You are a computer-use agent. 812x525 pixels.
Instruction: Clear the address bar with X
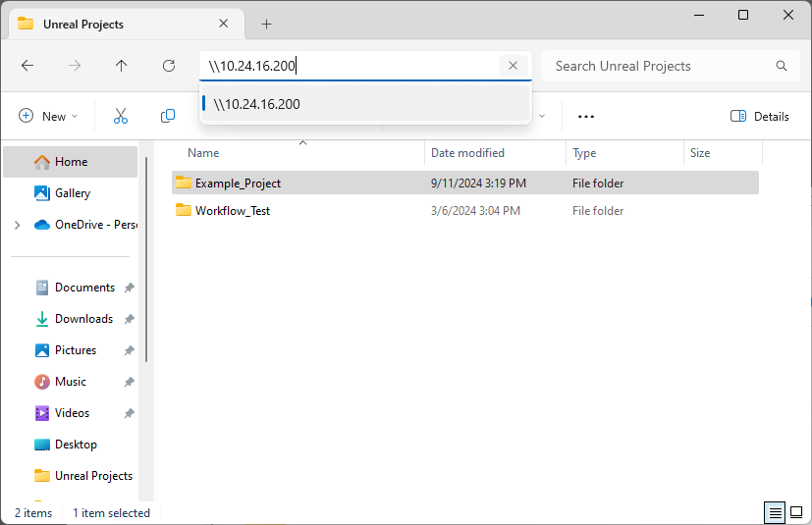[514, 66]
